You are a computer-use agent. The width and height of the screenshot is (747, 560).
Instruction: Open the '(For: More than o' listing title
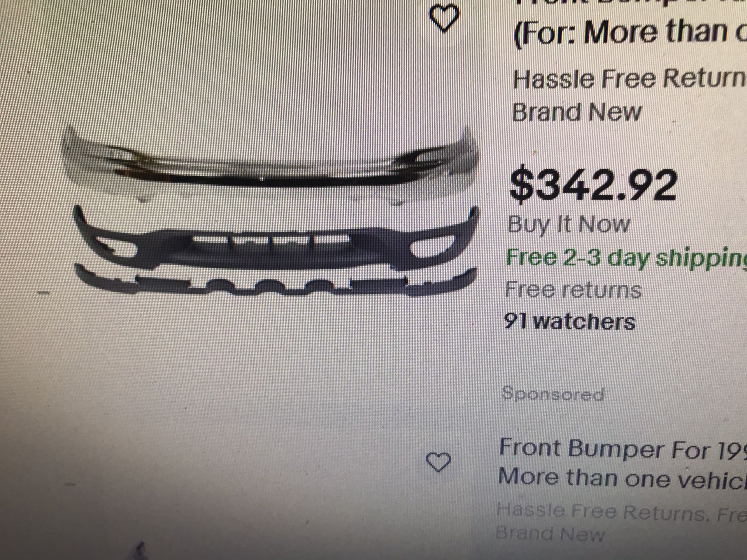click(x=630, y=34)
